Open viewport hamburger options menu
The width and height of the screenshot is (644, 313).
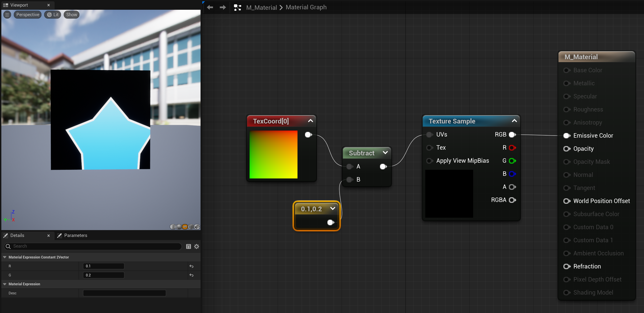click(x=7, y=15)
